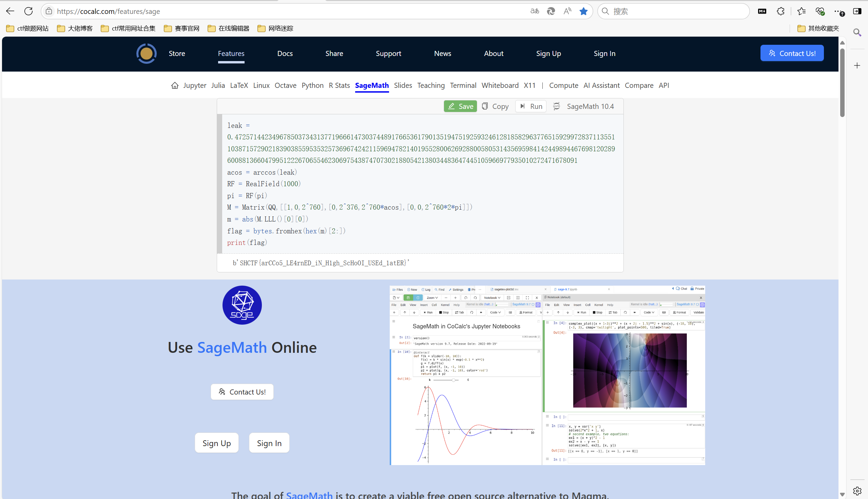This screenshot has height=499, width=868.
Task: Switch to the Jupyter features tab
Action: coord(195,85)
